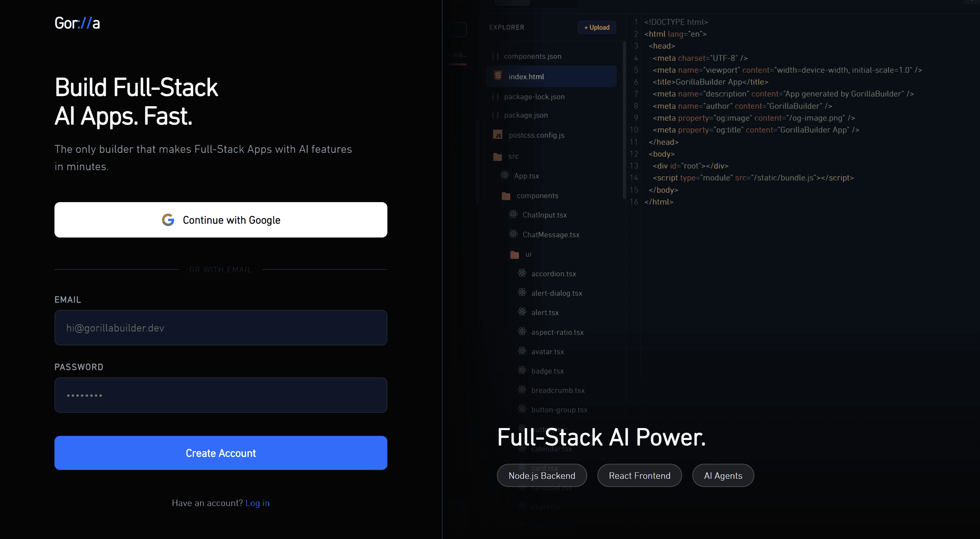Click the React icon next to App.tsx

(504, 175)
